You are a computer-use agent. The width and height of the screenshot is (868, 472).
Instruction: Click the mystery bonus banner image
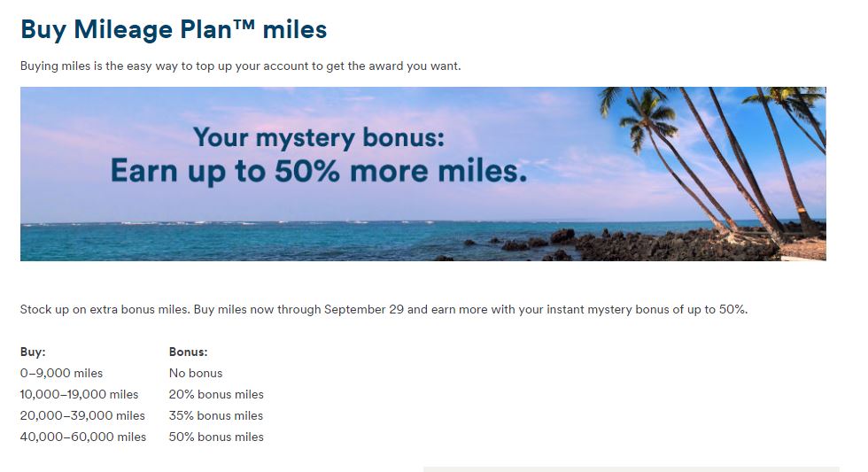(423, 174)
